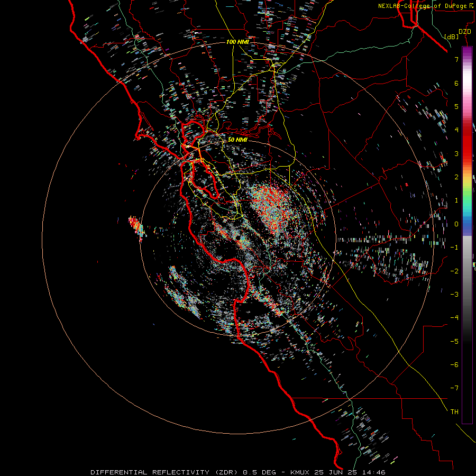Click the '50 NMI' range ring label
The image size is (476, 476).
(x=237, y=140)
